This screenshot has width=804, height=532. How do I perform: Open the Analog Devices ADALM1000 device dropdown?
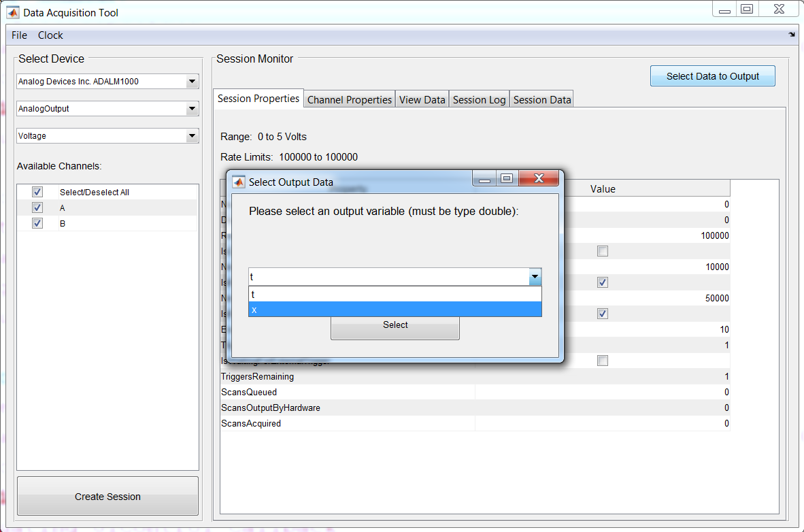tap(192, 82)
